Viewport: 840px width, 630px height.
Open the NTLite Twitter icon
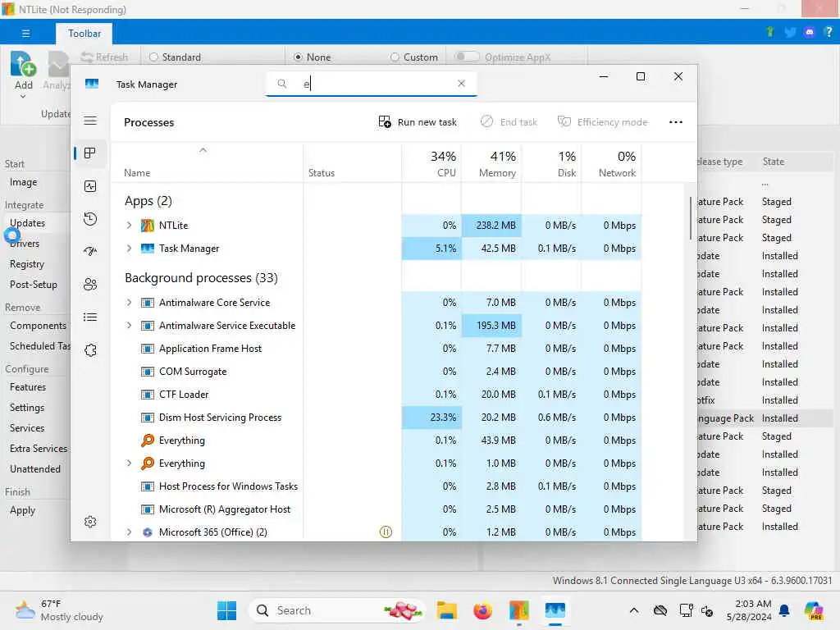click(790, 32)
